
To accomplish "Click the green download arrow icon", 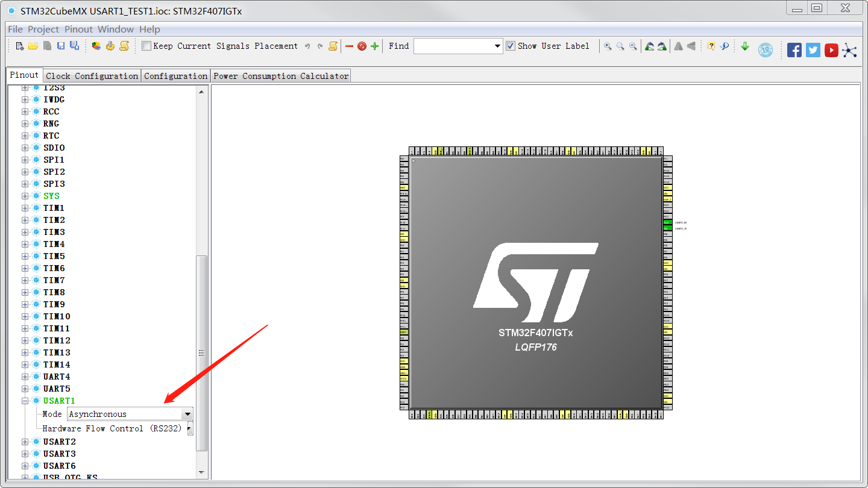I will [x=745, y=46].
